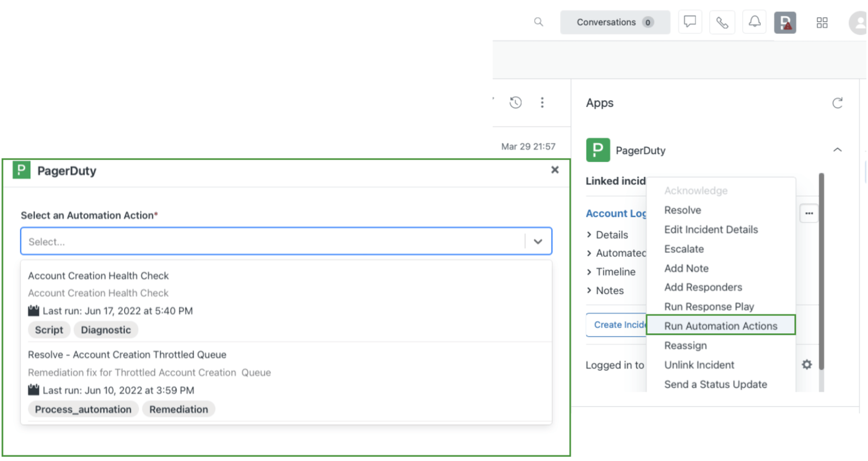The image size is (868, 461).
Task: Close the PagerDuty automation dialog
Action: point(555,170)
